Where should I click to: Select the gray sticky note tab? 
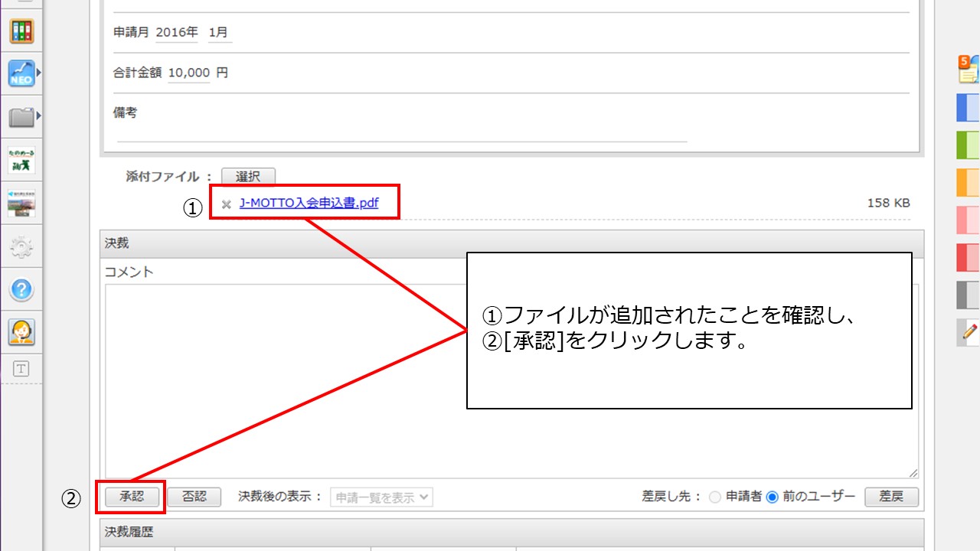(x=969, y=295)
